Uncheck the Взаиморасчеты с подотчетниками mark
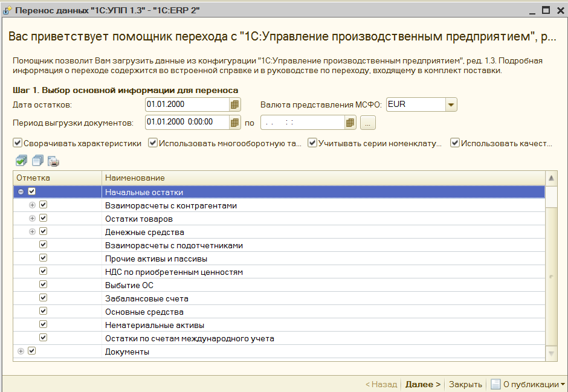 click(43, 245)
